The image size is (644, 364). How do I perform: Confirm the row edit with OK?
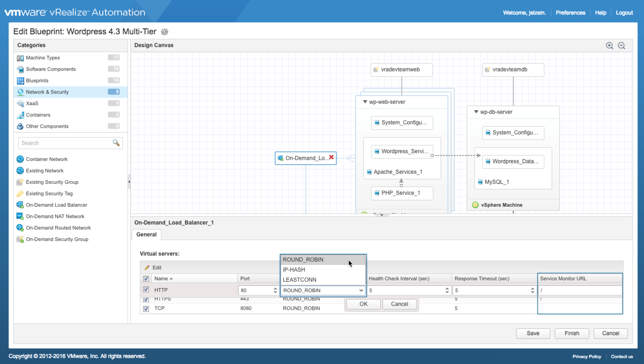(x=363, y=304)
